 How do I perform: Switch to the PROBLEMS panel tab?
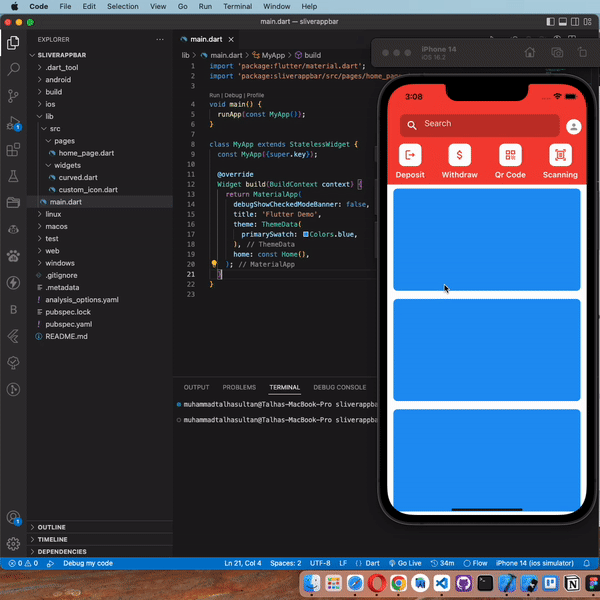point(239,387)
